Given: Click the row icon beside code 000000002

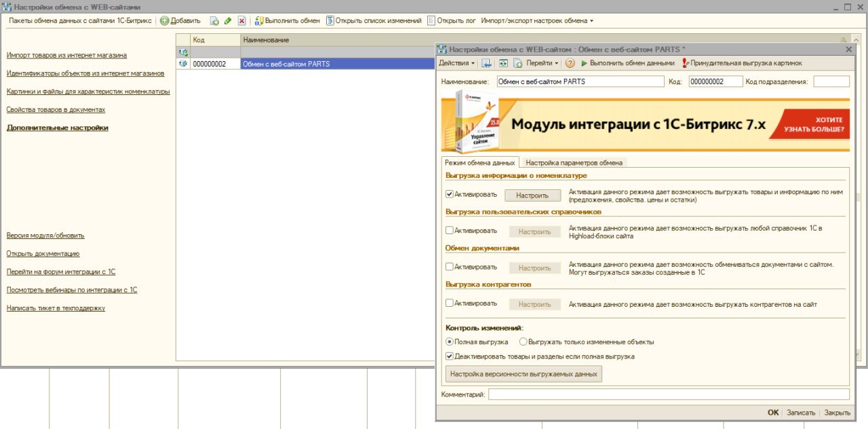Looking at the screenshot, I should tap(182, 64).
